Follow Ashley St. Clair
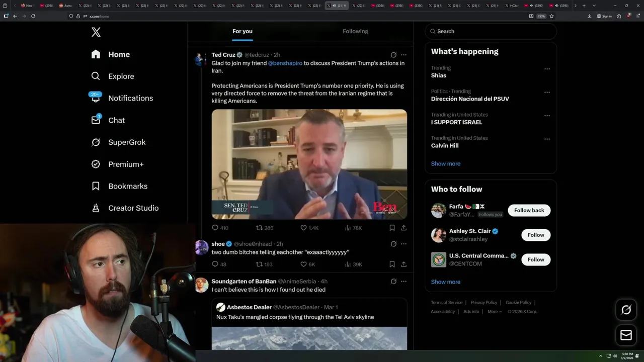The width and height of the screenshot is (644, 362). pos(536,235)
